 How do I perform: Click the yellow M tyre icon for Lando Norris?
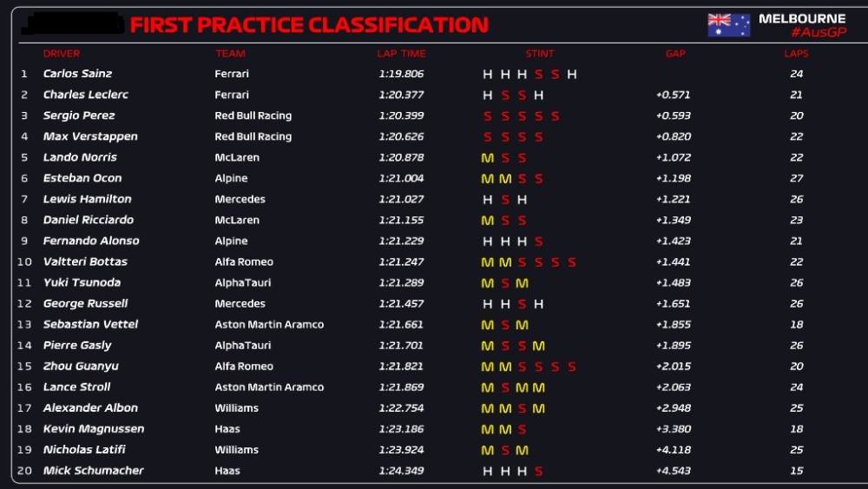[x=487, y=158]
